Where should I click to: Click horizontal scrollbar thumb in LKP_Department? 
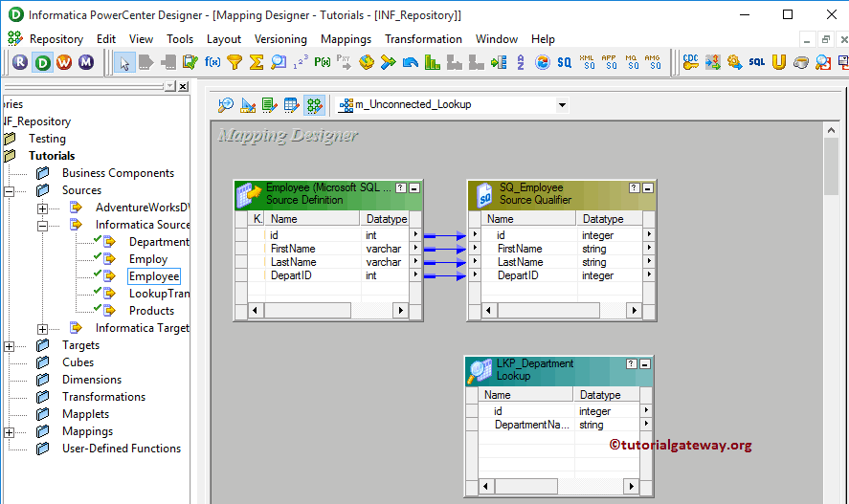coord(526,486)
